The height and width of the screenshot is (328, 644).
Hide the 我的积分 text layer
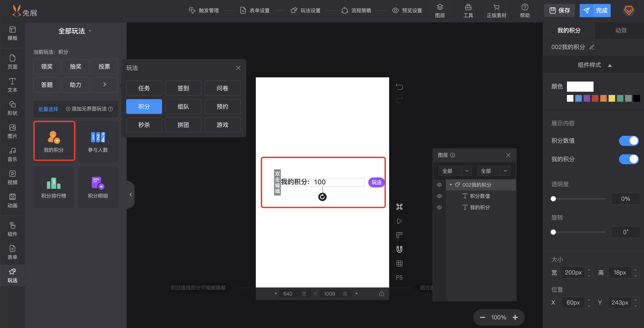click(439, 207)
